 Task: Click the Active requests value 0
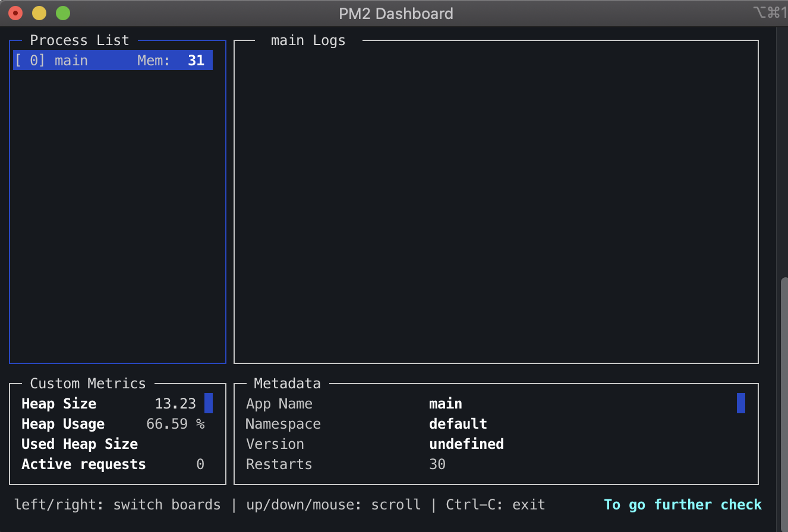click(200, 464)
